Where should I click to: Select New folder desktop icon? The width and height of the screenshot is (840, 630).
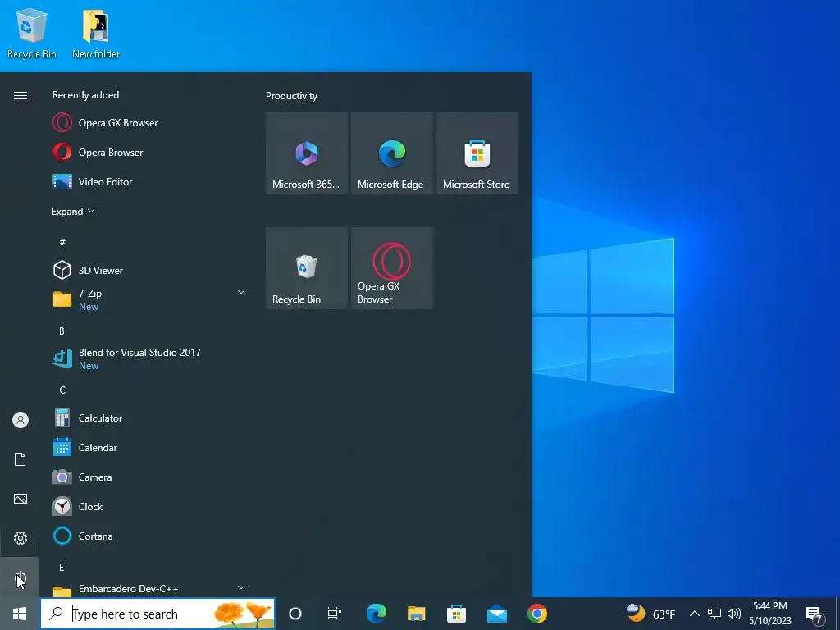[x=96, y=33]
